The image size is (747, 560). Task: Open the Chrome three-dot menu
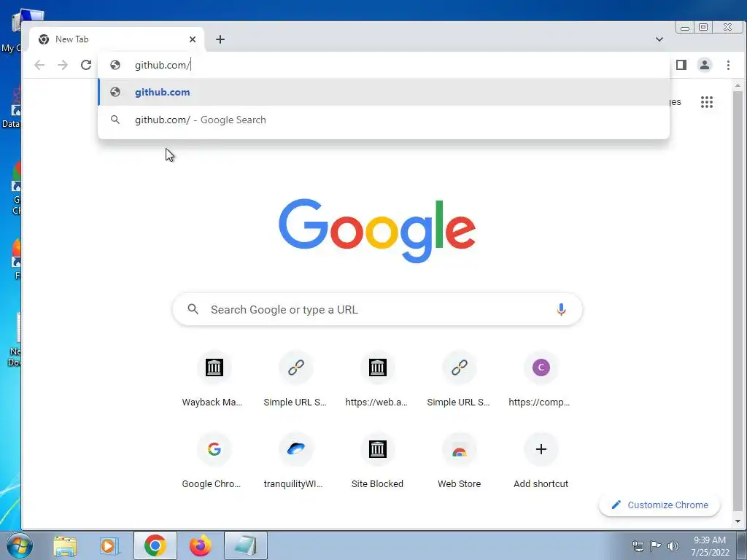point(728,65)
